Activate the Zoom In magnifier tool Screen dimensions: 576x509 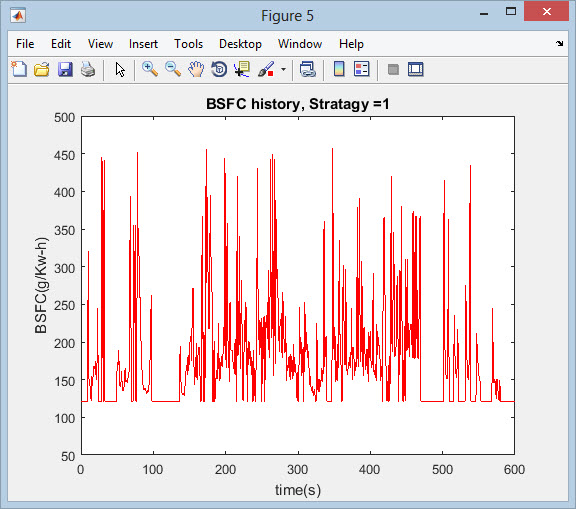[150, 69]
